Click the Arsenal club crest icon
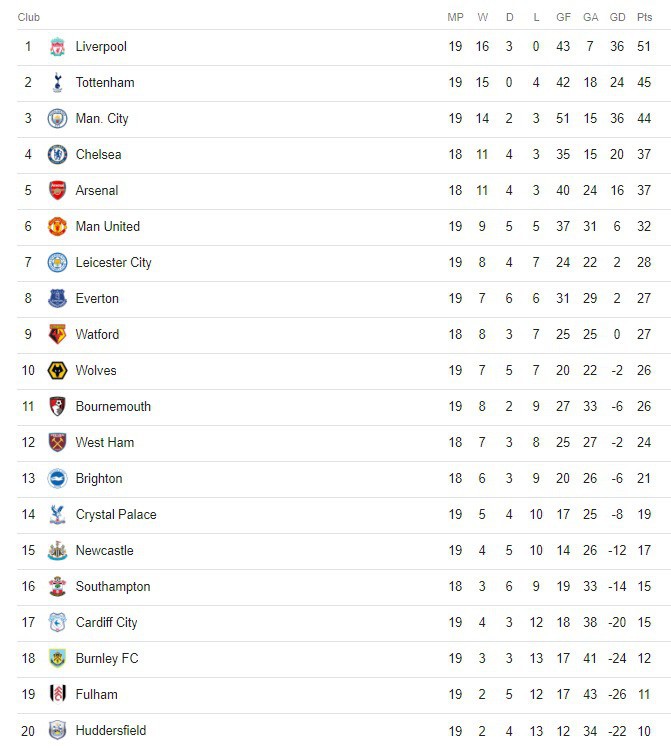Screen dimensions: 671x748 57,191
